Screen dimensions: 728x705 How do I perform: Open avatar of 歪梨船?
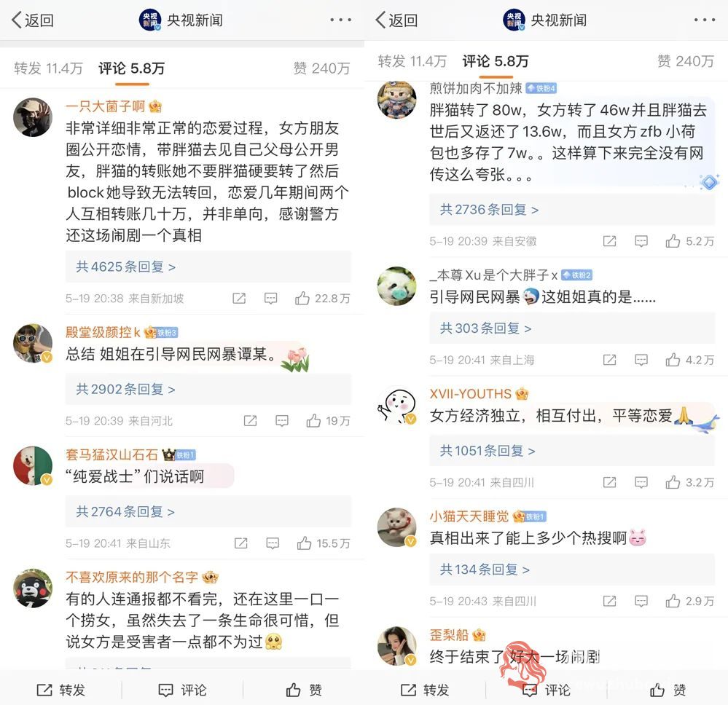396,646
